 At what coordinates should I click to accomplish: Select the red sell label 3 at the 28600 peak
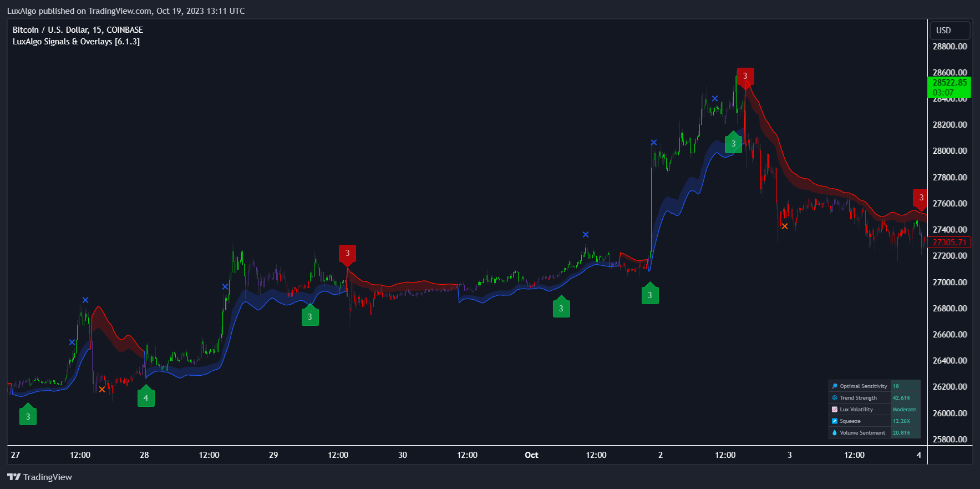point(745,78)
